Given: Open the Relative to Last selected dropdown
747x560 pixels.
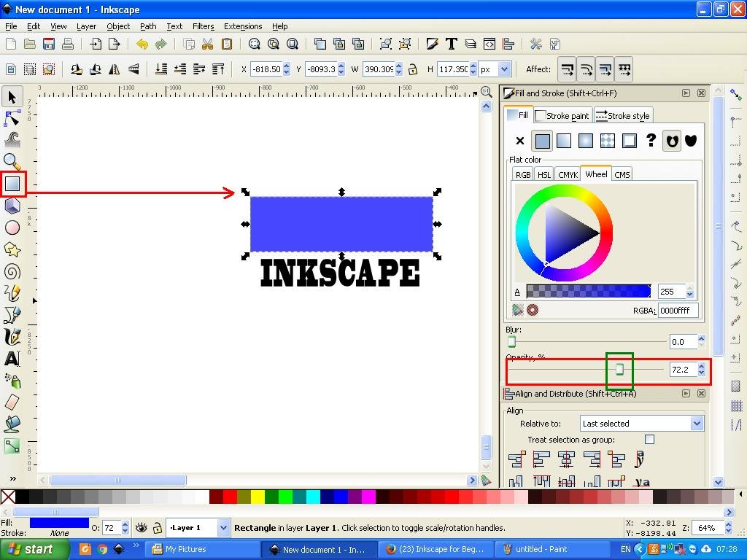Looking at the screenshot, I should click(642, 424).
